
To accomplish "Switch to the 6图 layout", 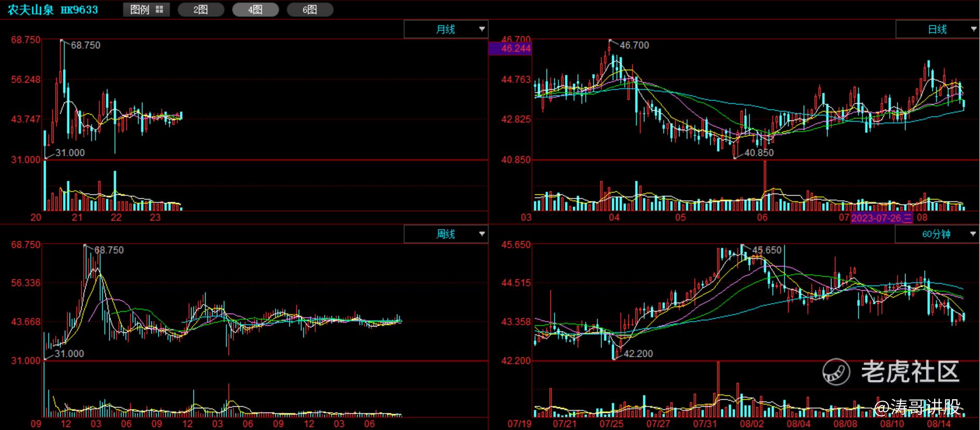I will 310,9.
